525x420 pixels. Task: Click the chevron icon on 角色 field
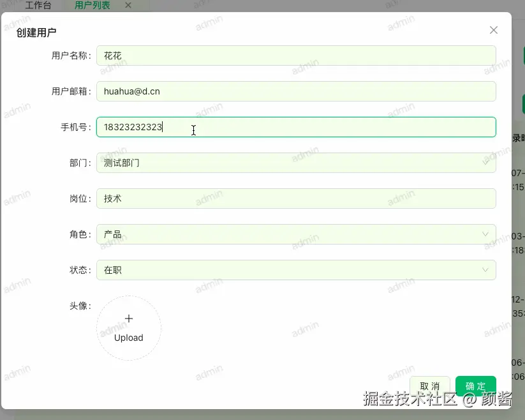pyautogui.click(x=485, y=234)
